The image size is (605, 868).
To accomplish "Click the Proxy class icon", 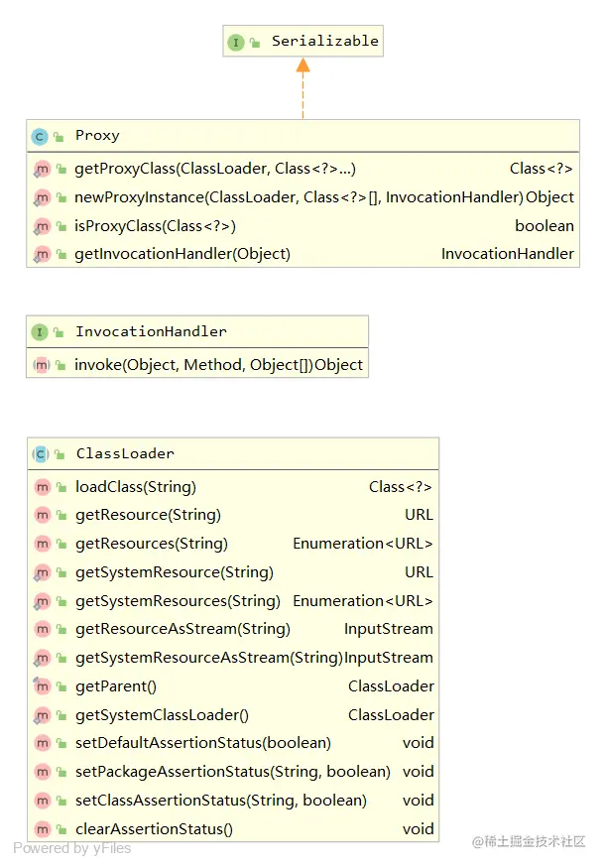I will pyautogui.click(x=40, y=137).
